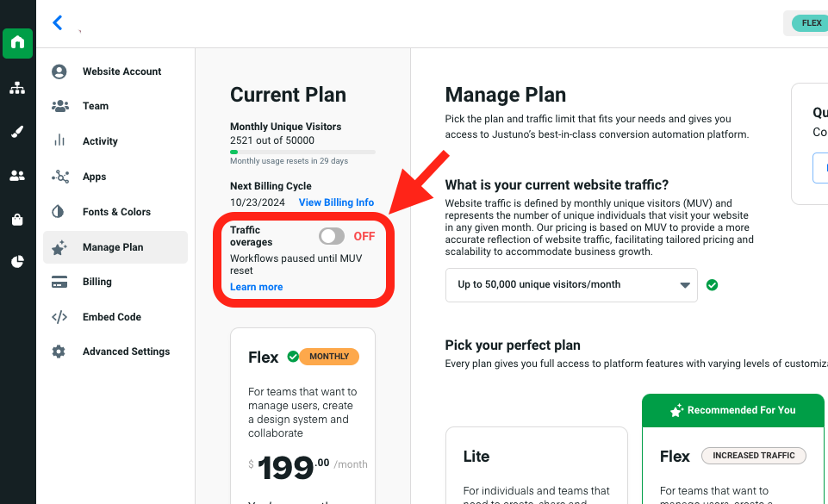The width and height of the screenshot is (828, 504).
Task: Click the Embed Code brackets icon
Action: pyautogui.click(x=59, y=317)
